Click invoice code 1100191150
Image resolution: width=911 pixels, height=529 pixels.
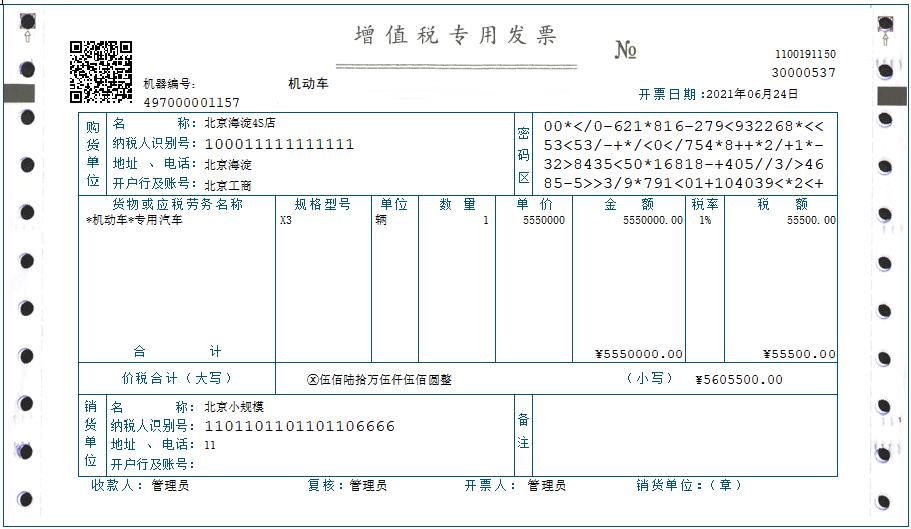pos(805,54)
